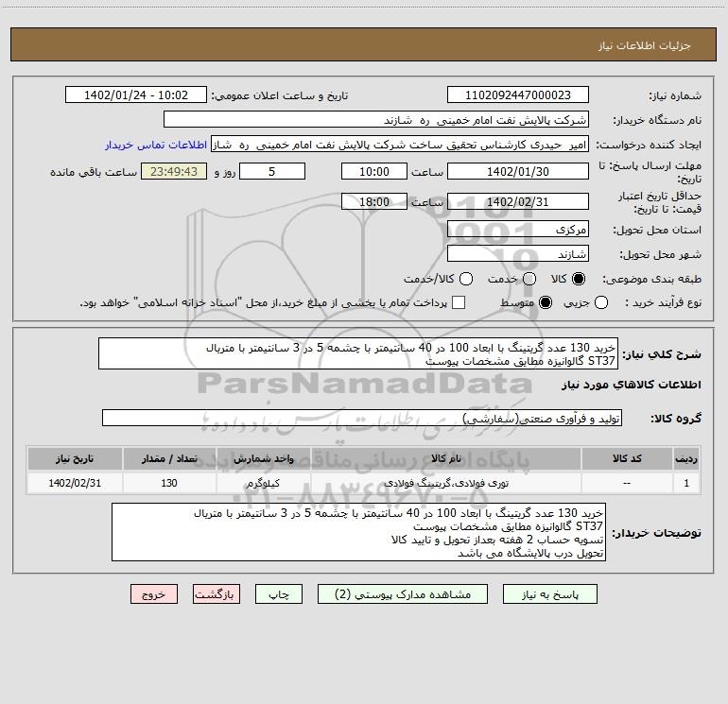This screenshot has width=728, height=704.
Task: Select the کالا radio button
Action: pyautogui.click(x=578, y=279)
